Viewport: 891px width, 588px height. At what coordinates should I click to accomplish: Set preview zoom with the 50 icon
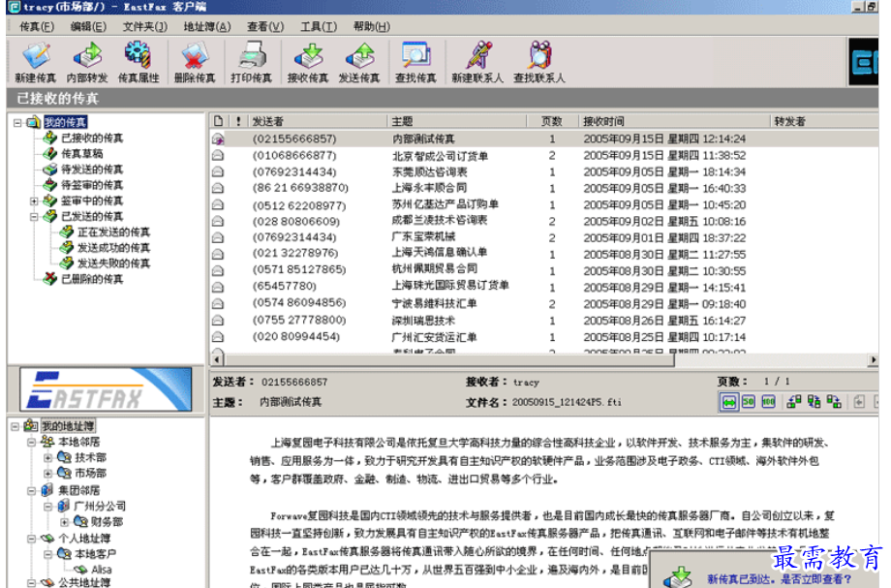tap(749, 402)
